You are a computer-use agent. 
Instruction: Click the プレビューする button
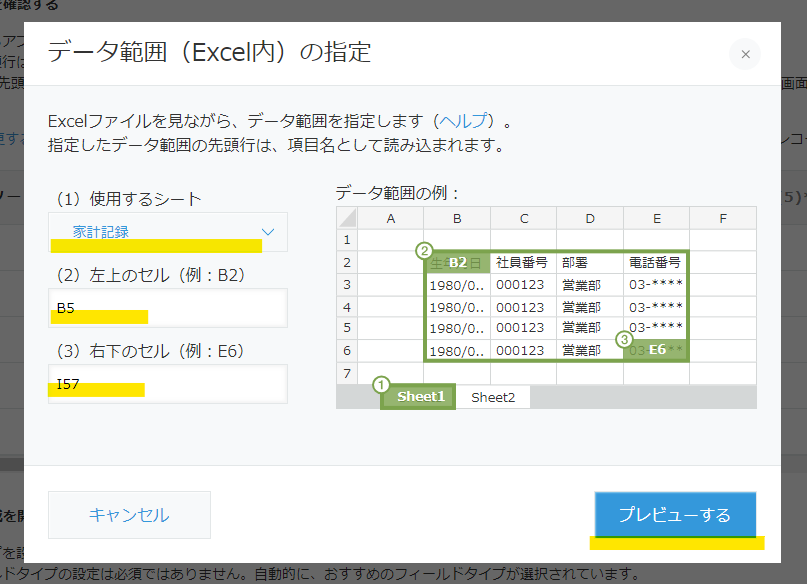coord(675,515)
